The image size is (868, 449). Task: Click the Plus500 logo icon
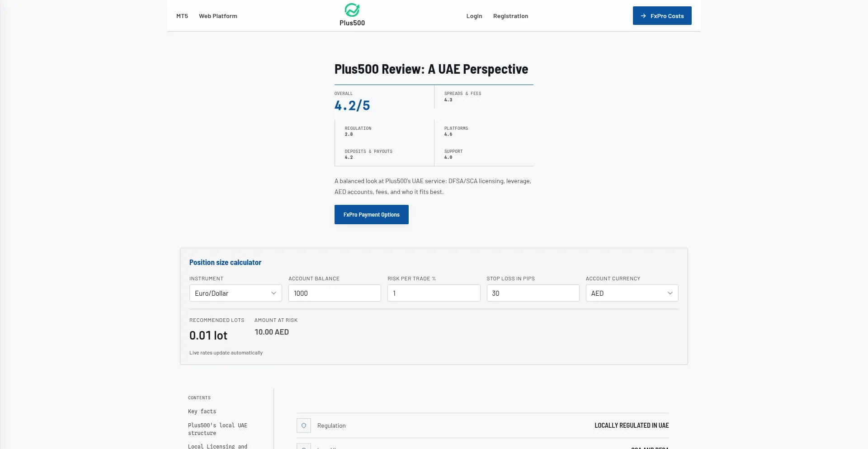coord(352,10)
